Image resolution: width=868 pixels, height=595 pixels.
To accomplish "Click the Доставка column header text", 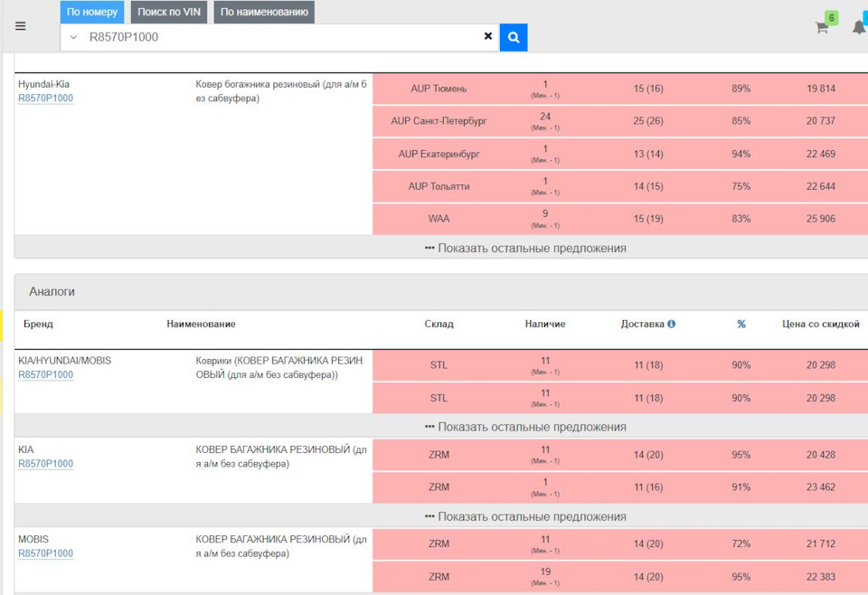I will pos(642,324).
